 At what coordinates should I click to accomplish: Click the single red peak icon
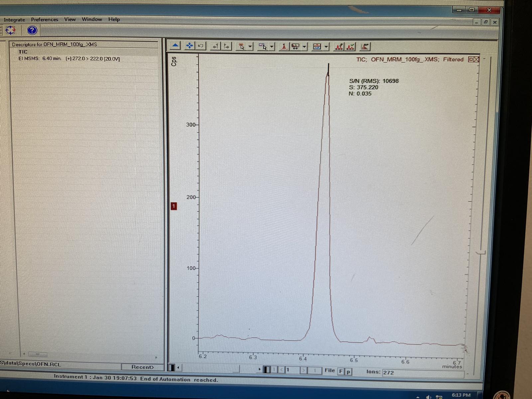(x=284, y=47)
